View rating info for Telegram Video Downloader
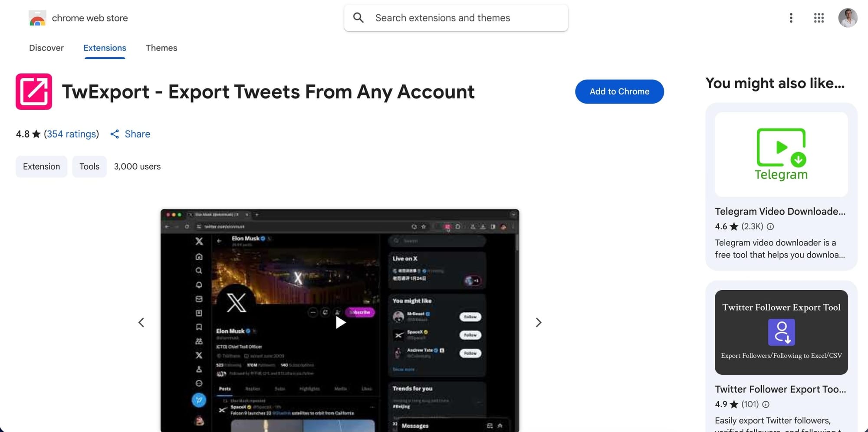868x432 pixels. pos(770,226)
